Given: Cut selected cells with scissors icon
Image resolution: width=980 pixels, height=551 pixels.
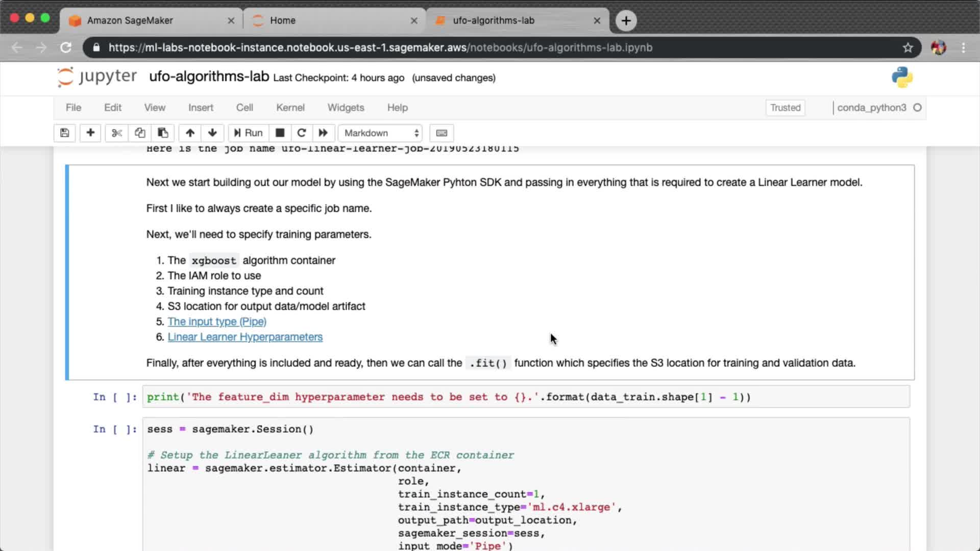Looking at the screenshot, I should pyautogui.click(x=116, y=133).
